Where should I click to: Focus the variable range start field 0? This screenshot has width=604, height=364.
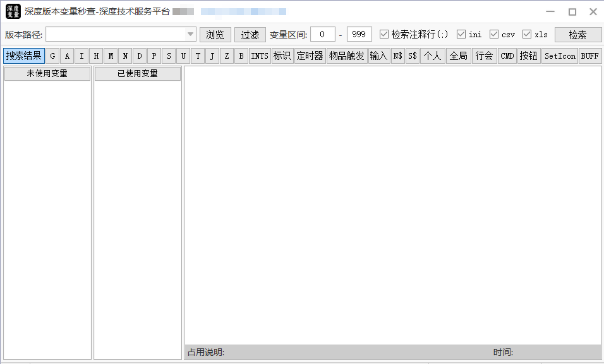point(322,34)
